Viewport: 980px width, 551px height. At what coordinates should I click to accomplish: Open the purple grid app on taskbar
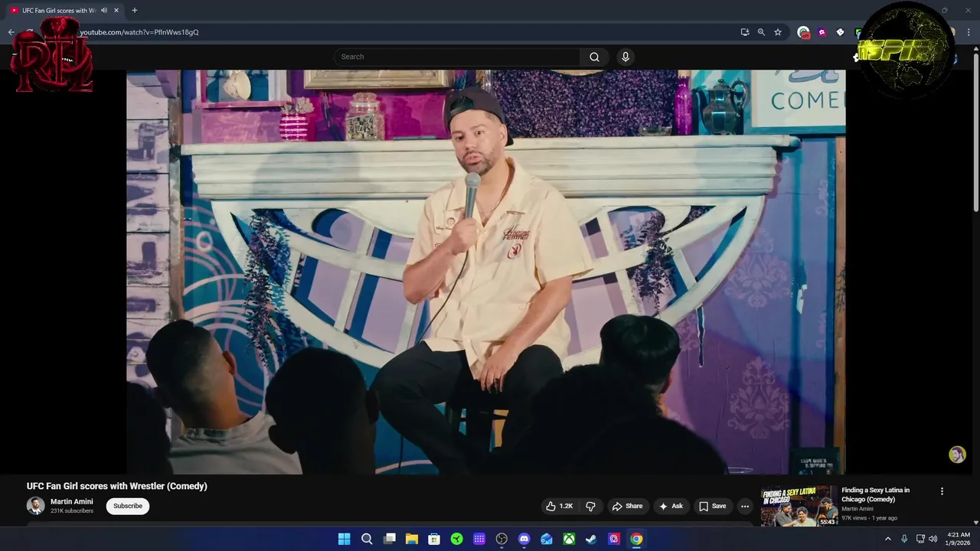(x=479, y=539)
